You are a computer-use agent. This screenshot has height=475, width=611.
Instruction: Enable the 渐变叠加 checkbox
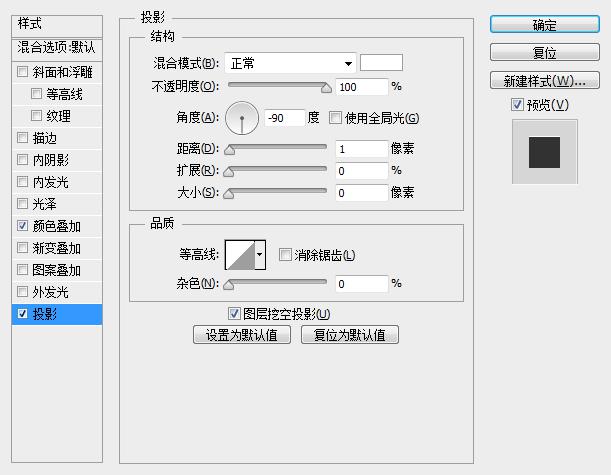[x=23, y=247]
